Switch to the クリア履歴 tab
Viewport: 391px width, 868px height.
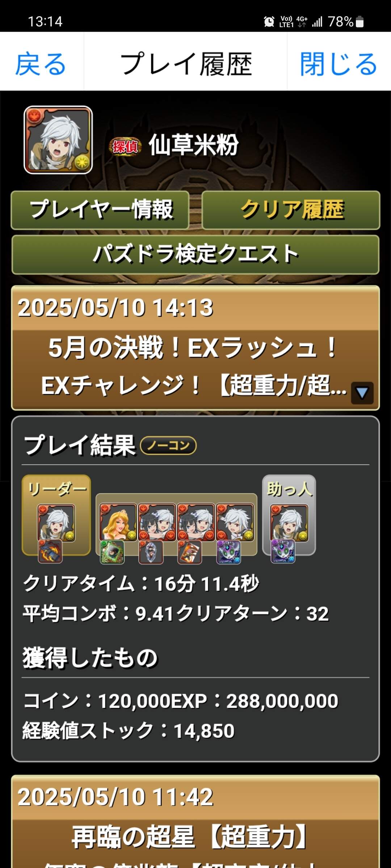click(291, 210)
